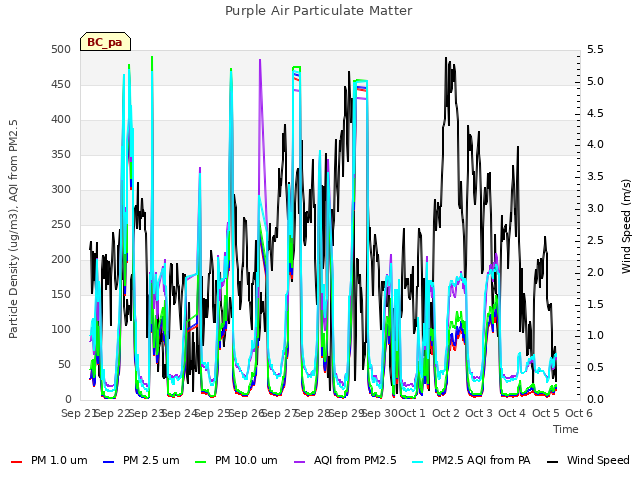Click the 100 left axis tick label
Viewport: 640px width, 480px height.
[61, 330]
